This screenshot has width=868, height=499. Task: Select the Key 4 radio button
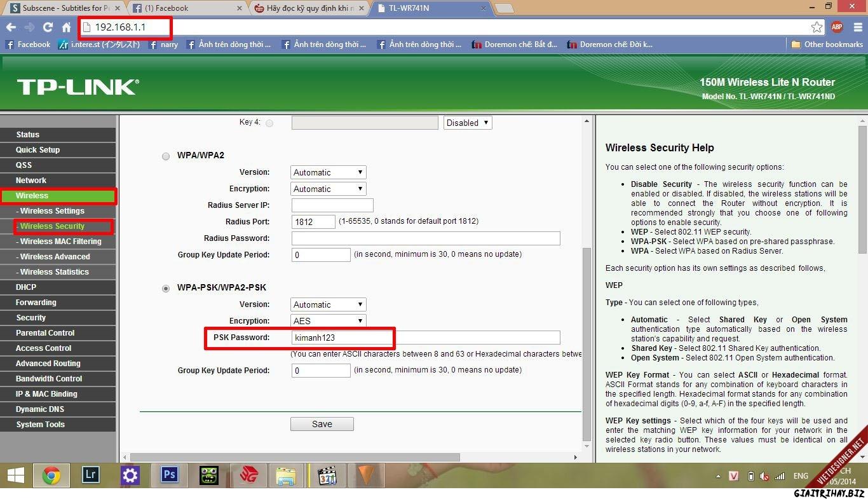(269, 123)
